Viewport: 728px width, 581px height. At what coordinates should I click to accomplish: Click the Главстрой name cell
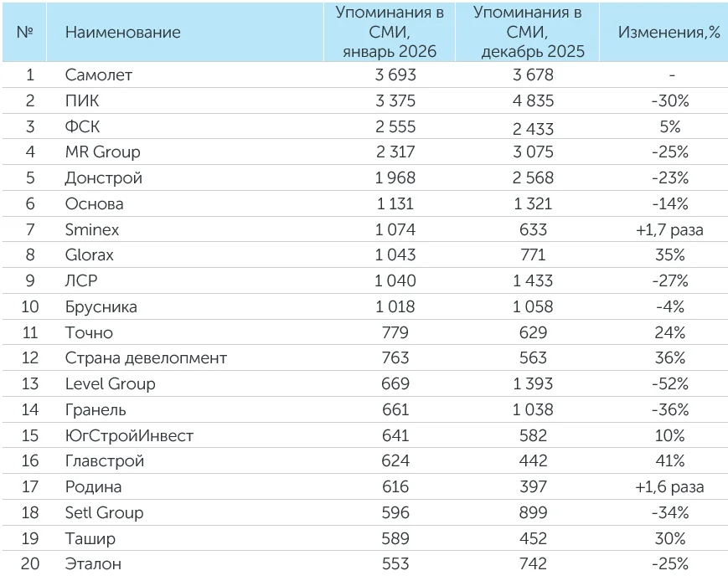coord(105,461)
